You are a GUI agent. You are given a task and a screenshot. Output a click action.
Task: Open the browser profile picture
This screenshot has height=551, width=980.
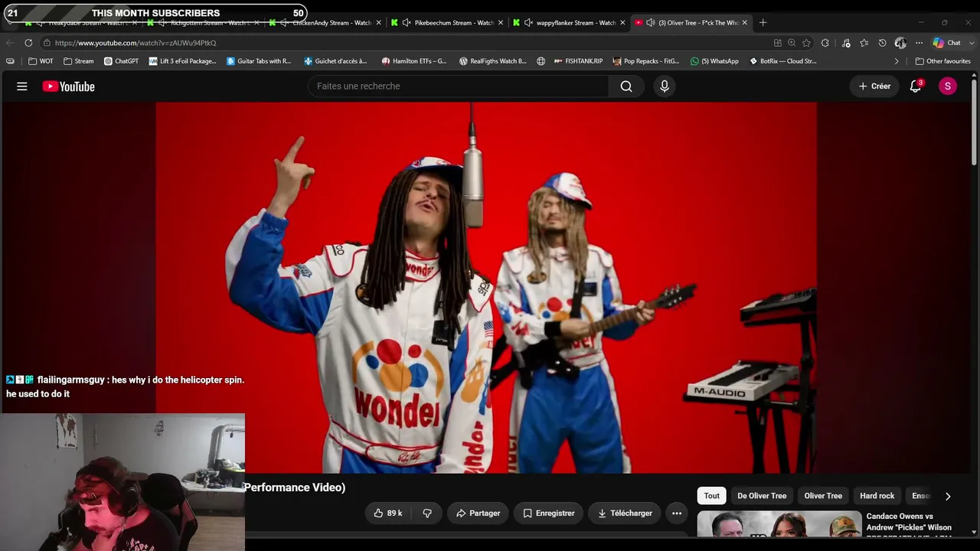point(900,43)
